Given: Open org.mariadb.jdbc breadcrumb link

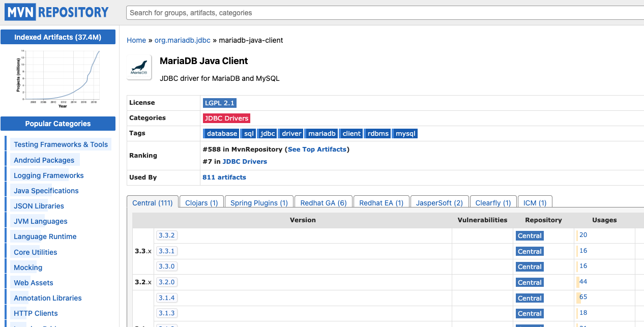Looking at the screenshot, I should (183, 40).
